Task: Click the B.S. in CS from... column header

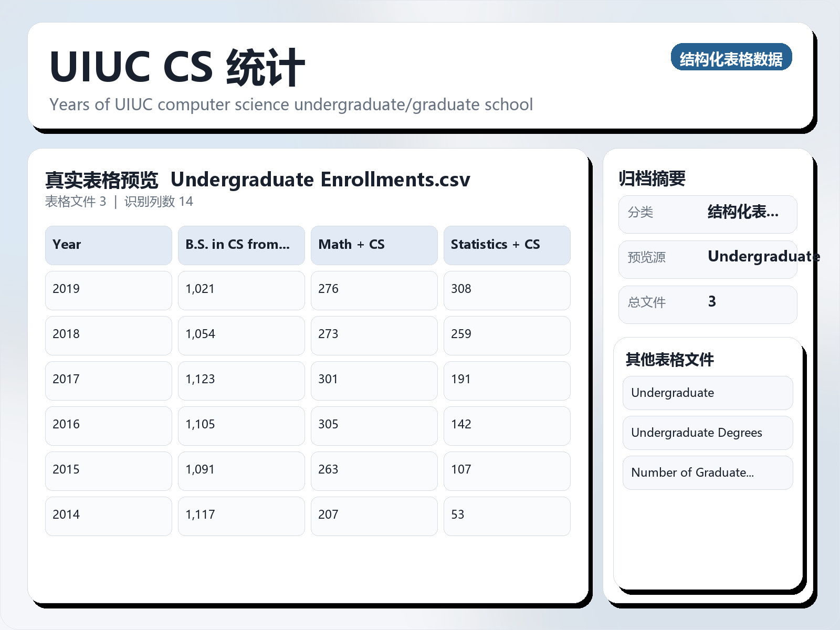Action: pyautogui.click(x=241, y=245)
